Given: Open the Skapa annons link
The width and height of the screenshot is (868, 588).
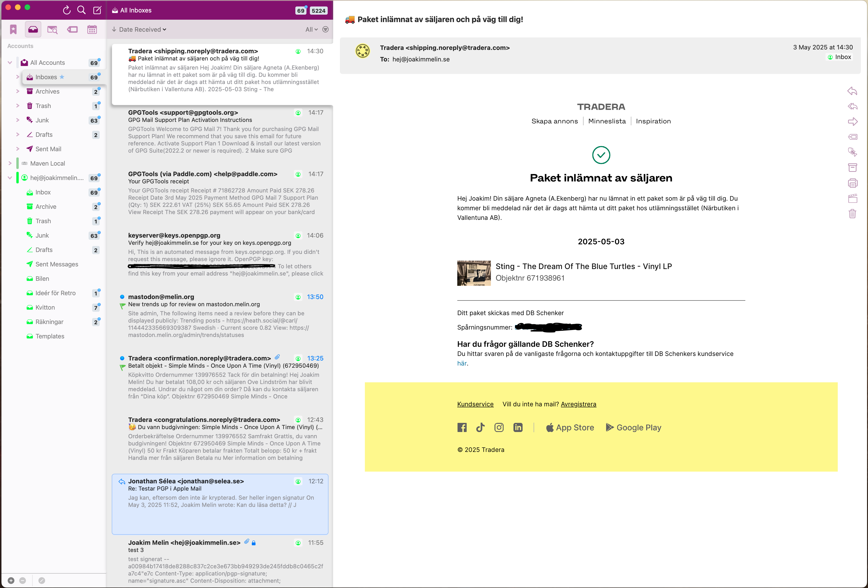Looking at the screenshot, I should coord(555,121).
